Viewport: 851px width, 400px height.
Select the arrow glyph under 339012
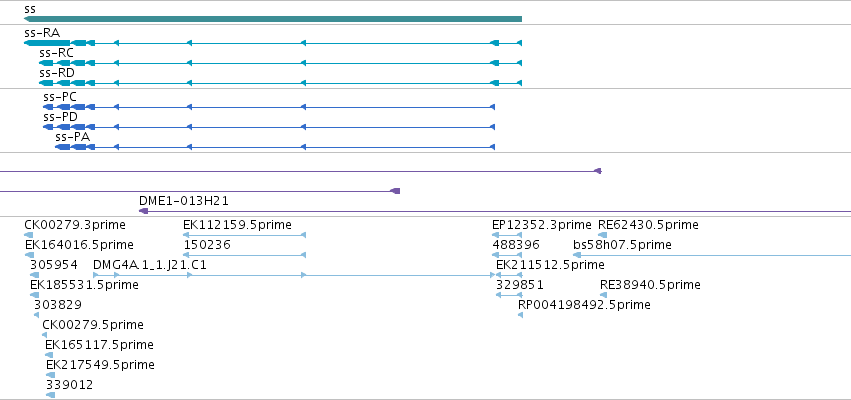point(50,395)
